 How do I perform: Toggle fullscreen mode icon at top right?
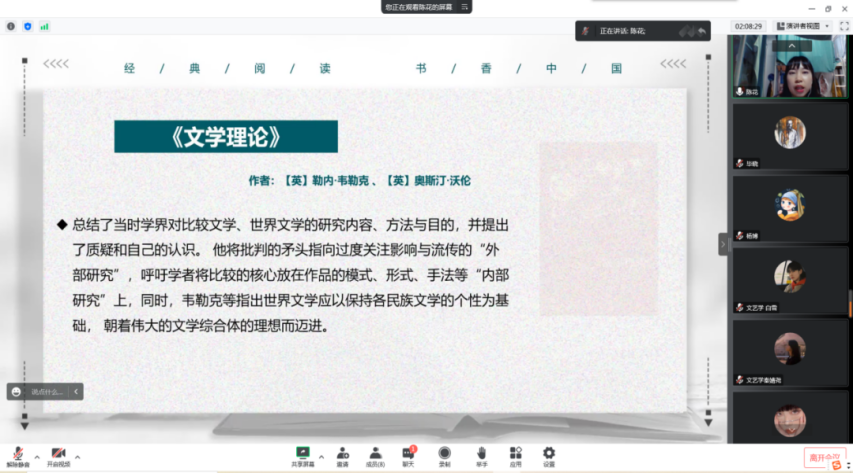click(842, 26)
